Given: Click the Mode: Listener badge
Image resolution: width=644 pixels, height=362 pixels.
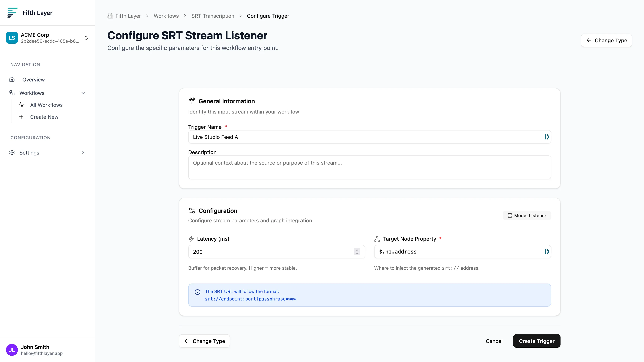Looking at the screenshot, I should point(527,215).
